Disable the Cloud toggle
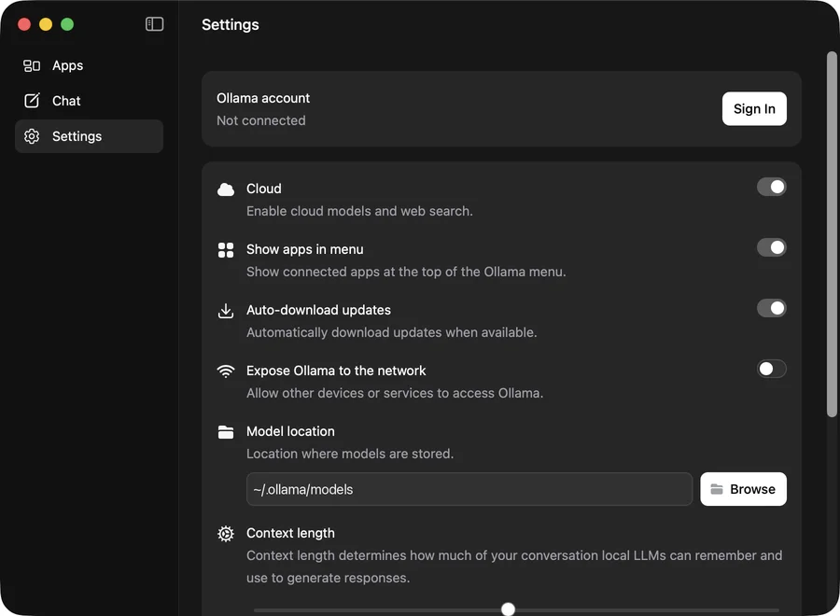This screenshot has height=616, width=840. [x=772, y=187]
